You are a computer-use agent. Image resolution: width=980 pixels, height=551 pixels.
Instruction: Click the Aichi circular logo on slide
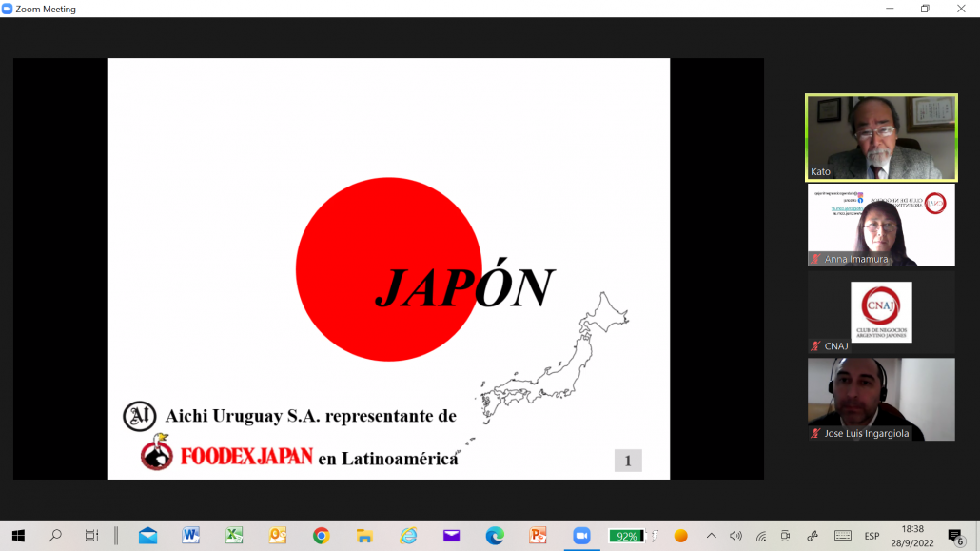(139, 416)
